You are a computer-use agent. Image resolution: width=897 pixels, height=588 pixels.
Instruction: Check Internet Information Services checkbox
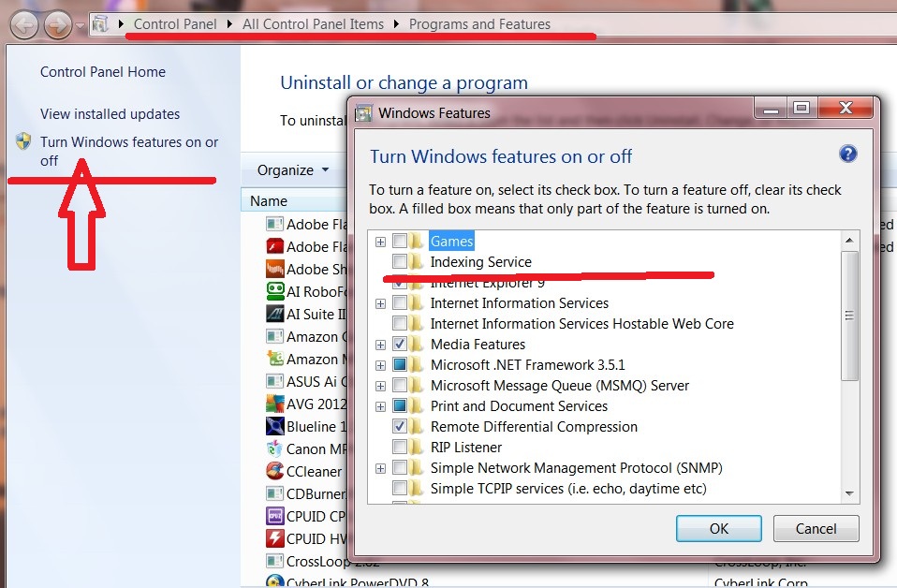(x=400, y=302)
